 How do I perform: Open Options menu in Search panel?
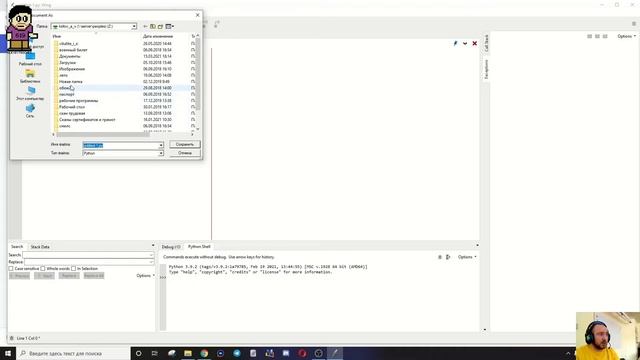tap(145, 276)
